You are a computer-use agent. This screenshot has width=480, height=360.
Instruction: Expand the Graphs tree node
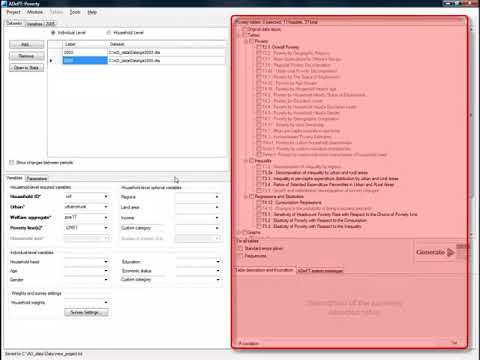point(239,232)
